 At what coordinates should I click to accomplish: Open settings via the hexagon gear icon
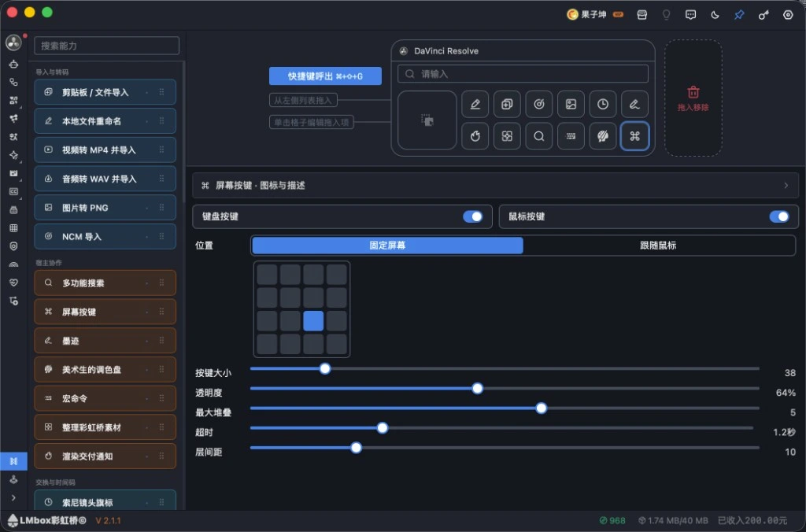pyautogui.click(x=787, y=15)
